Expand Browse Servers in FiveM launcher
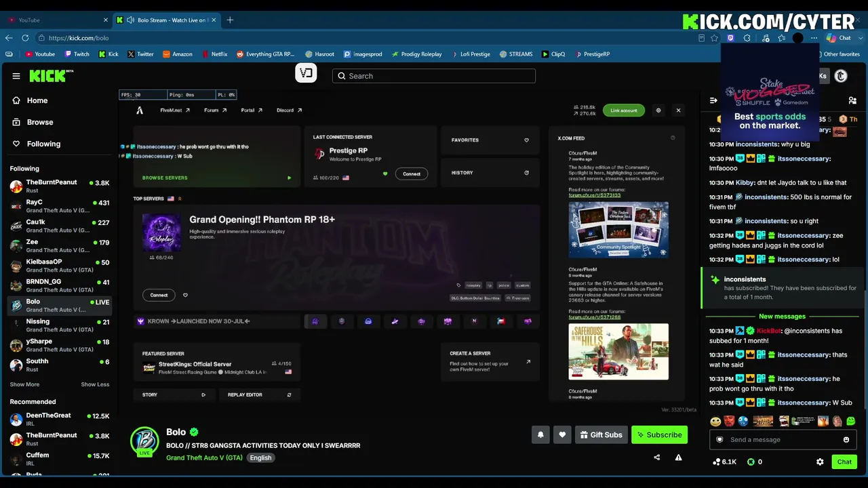 click(x=216, y=178)
